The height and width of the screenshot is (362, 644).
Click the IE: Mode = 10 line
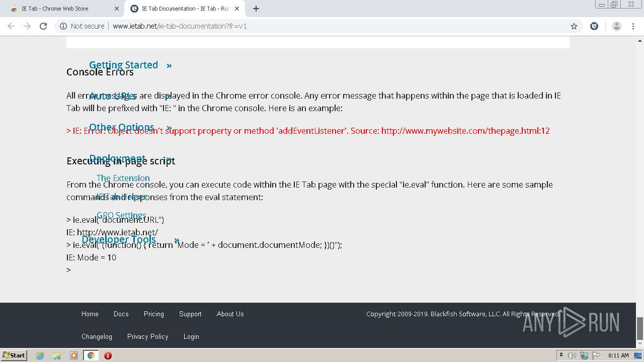(x=91, y=257)
